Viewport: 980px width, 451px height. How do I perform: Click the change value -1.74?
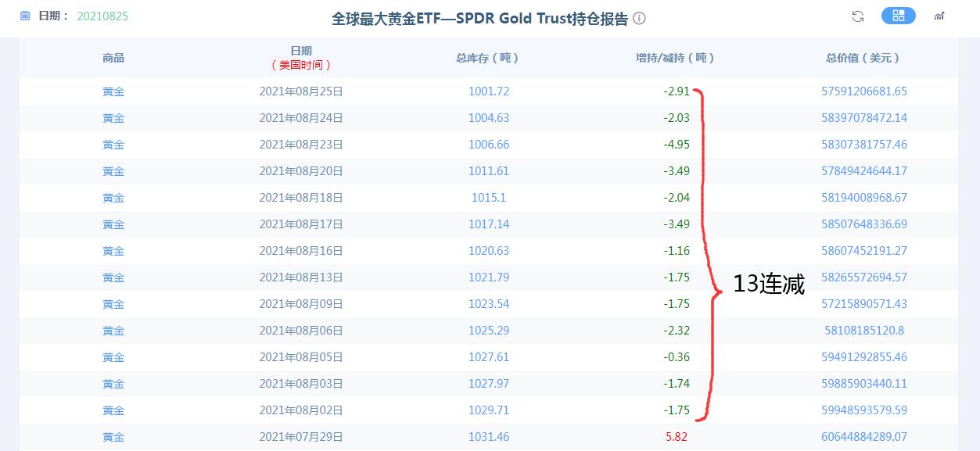click(677, 384)
